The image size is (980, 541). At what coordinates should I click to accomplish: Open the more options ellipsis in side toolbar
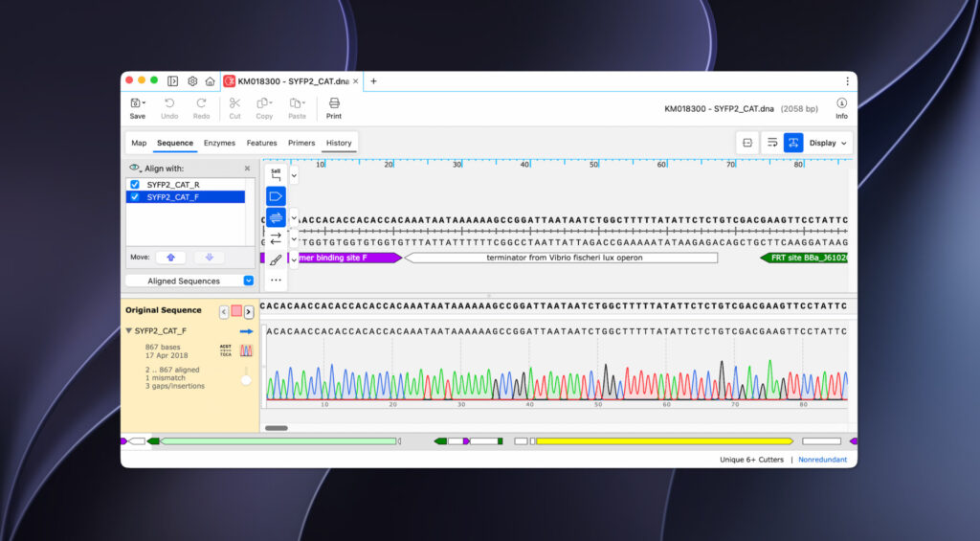click(276, 281)
